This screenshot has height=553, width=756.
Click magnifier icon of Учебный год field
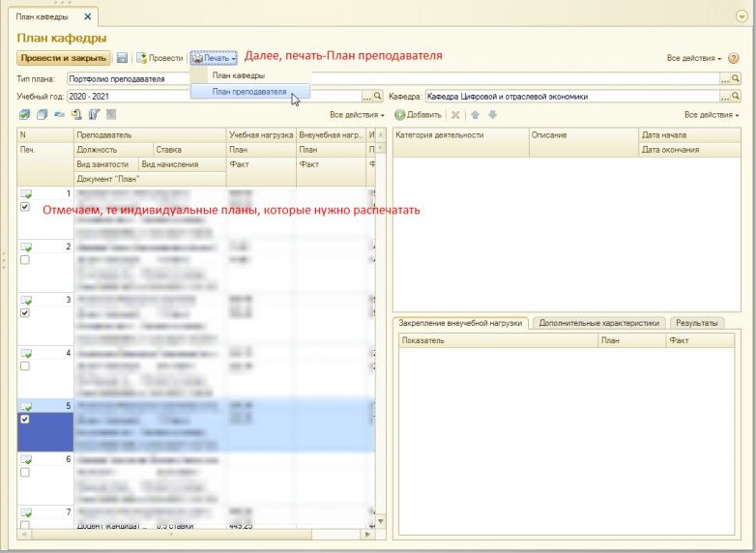378,97
